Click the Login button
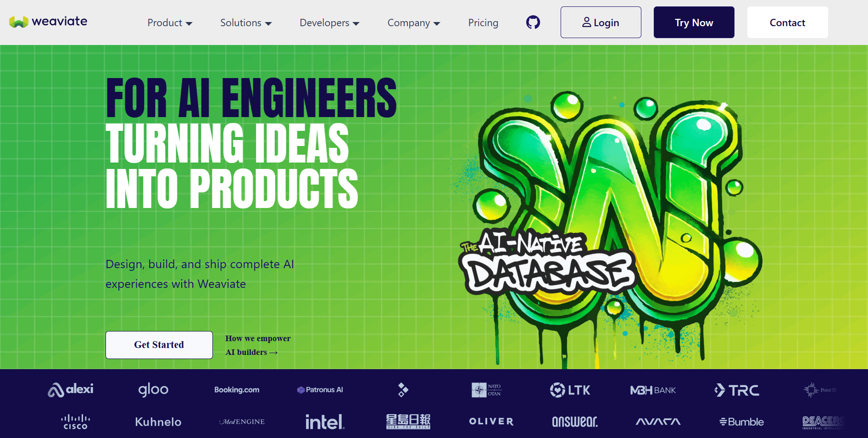Screen dimensions: 868x438 click(601, 22)
